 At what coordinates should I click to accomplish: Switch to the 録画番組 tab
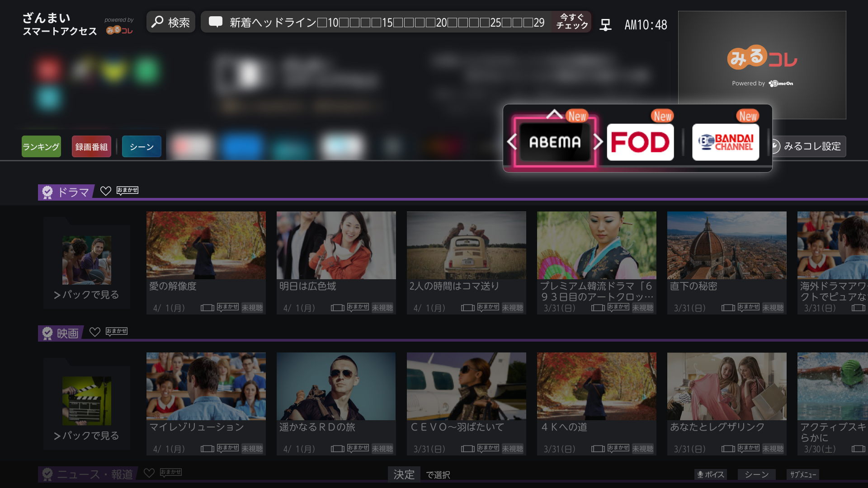[x=91, y=146]
